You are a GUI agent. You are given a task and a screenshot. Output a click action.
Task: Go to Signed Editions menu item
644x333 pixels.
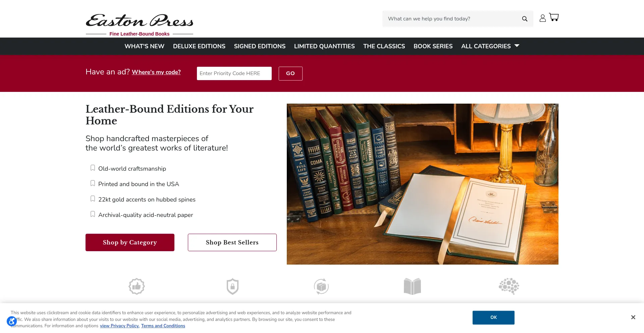pos(260,46)
